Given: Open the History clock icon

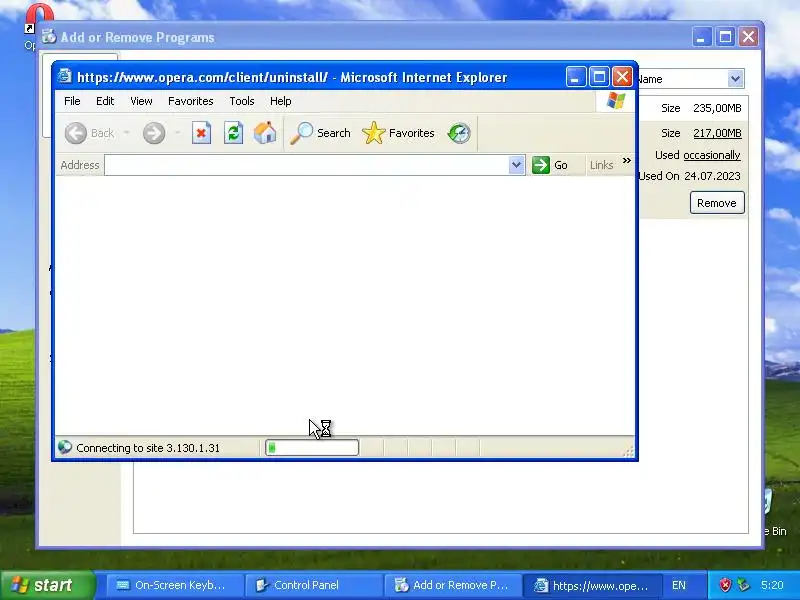Looking at the screenshot, I should point(459,133).
